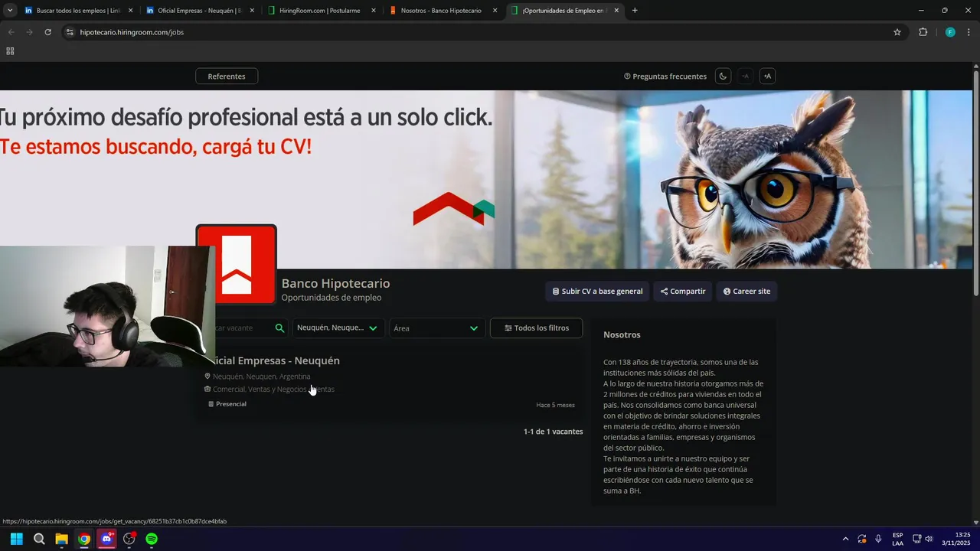The width and height of the screenshot is (980, 551).
Task: Toggle dark mode moon icon
Action: tap(723, 77)
